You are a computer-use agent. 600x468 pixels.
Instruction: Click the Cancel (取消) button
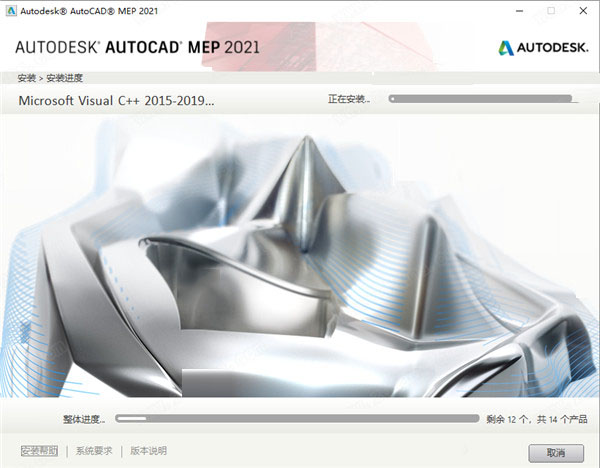pyautogui.click(x=554, y=451)
